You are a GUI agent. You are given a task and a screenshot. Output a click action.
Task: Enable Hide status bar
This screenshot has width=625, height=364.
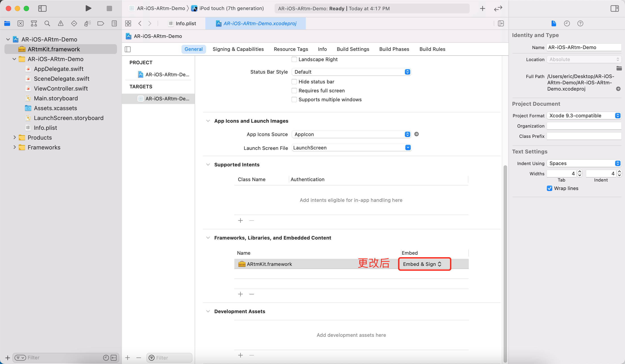click(294, 82)
